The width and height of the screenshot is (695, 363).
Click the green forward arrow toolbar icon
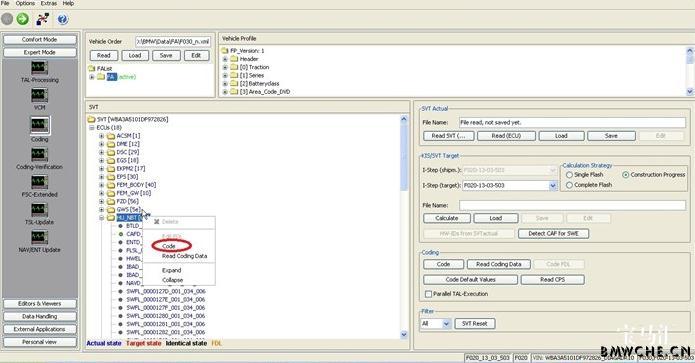click(23, 19)
